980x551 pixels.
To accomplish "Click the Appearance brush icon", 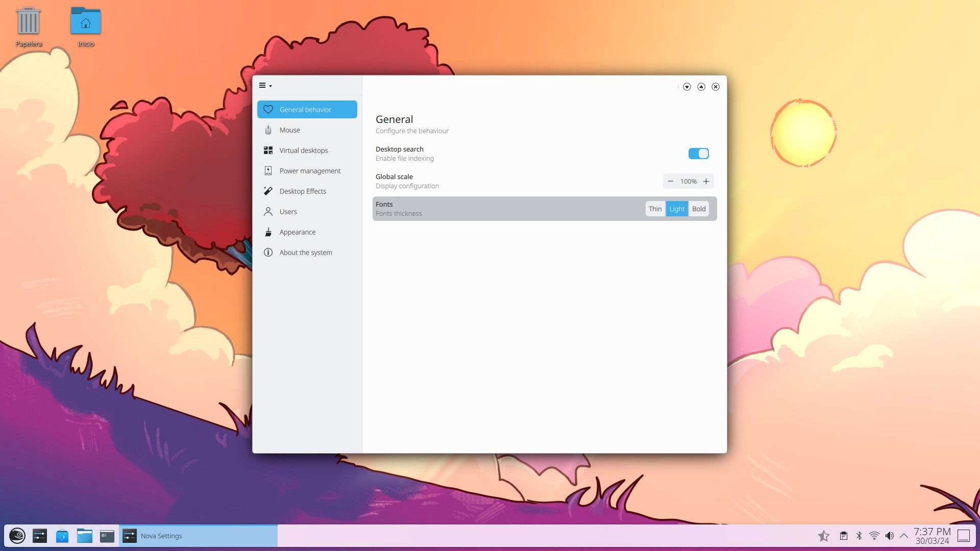I will (x=268, y=232).
